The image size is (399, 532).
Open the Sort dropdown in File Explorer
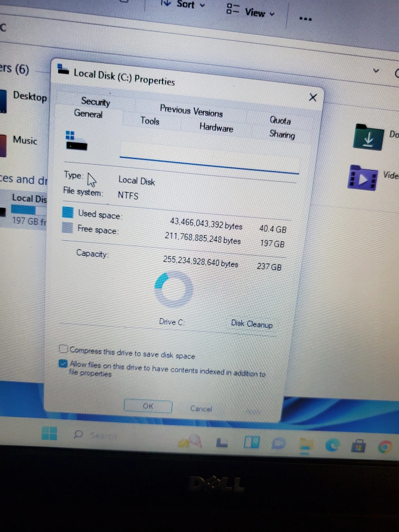[183, 4]
